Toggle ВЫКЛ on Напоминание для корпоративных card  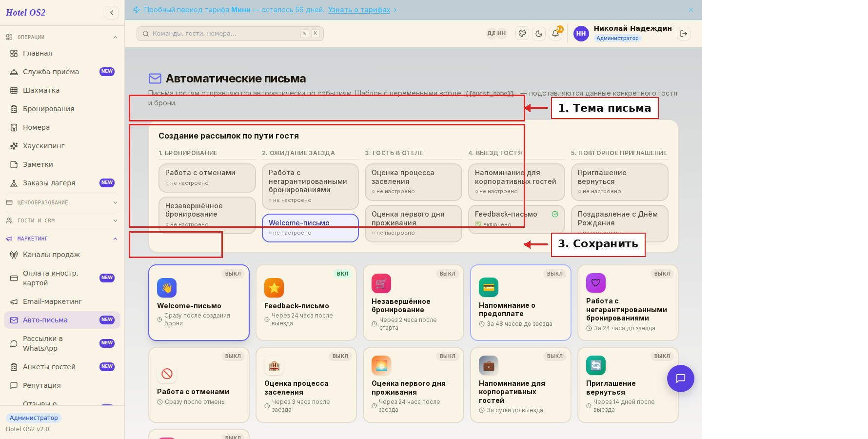click(x=555, y=356)
